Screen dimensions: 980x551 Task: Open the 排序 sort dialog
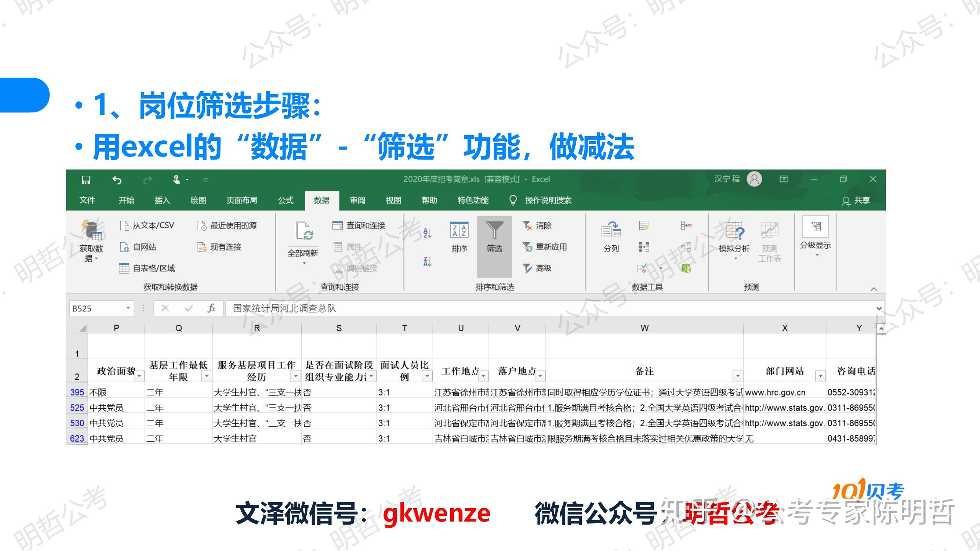coord(459,237)
